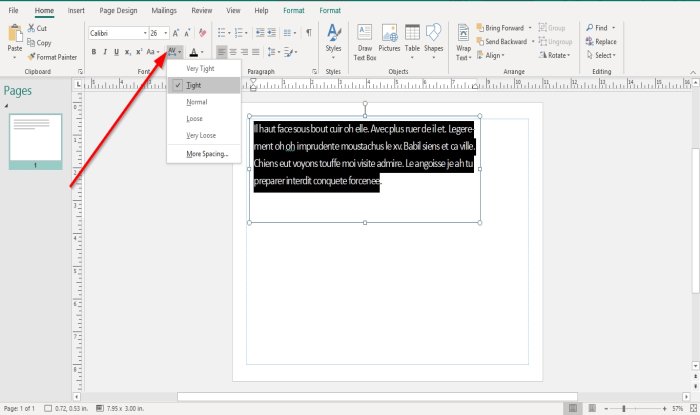Increase the paragraph indent
This screenshot has width=700, height=415.
(271, 33)
